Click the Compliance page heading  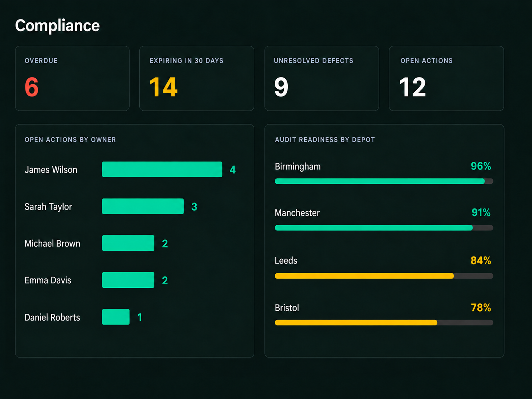[x=57, y=25]
